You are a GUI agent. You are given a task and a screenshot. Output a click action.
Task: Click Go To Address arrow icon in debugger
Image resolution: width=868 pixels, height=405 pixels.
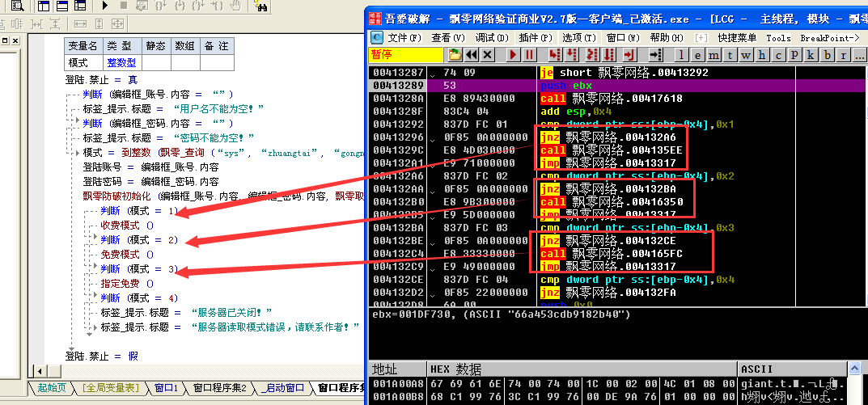pos(655,54)
